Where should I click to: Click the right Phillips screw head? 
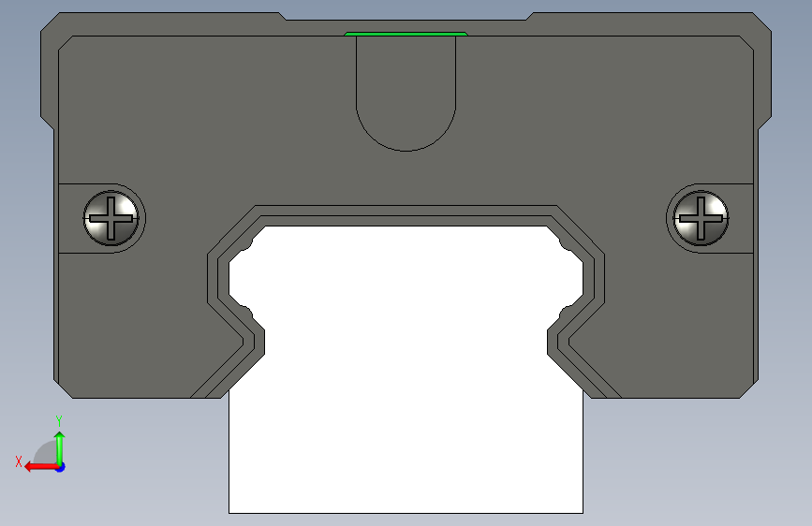pos(701,218)
